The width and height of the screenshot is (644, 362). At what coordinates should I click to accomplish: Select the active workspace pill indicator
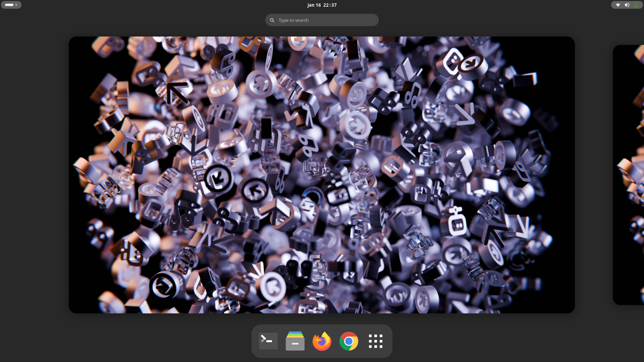pyautogui.click(x=9, y=5)
